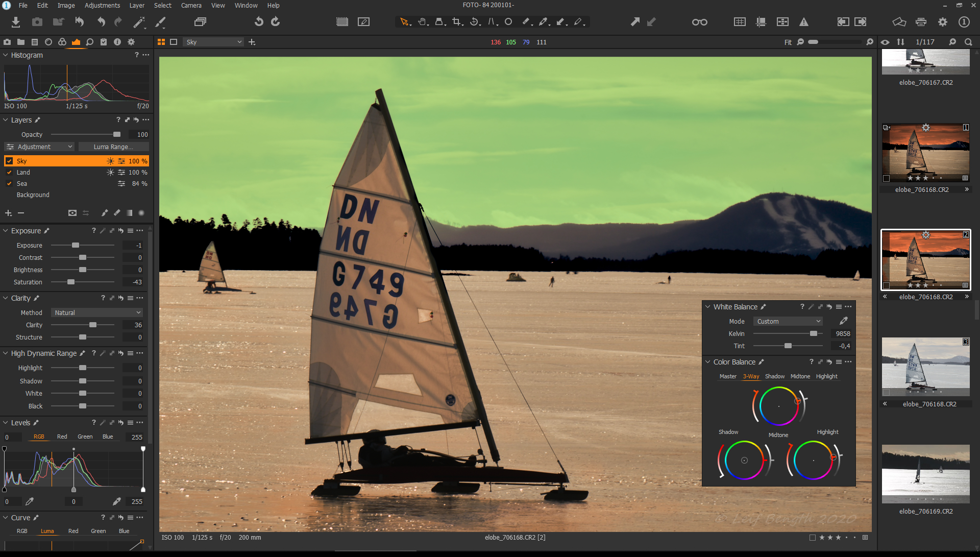980x557 pixels.
Task: Click the Print icon
Action: tap(921, 22)
